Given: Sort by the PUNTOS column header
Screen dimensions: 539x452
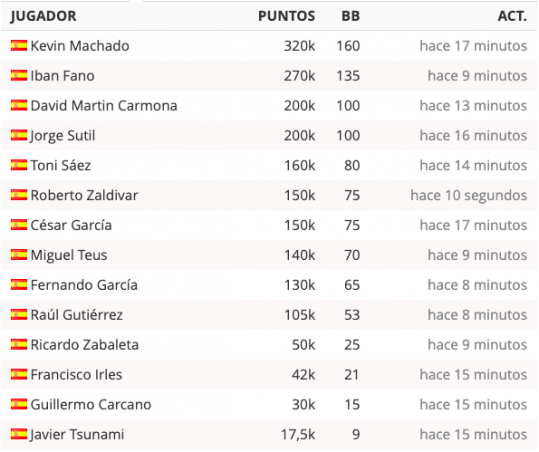Looking at the screenshot, I should [x=286, y=16].
